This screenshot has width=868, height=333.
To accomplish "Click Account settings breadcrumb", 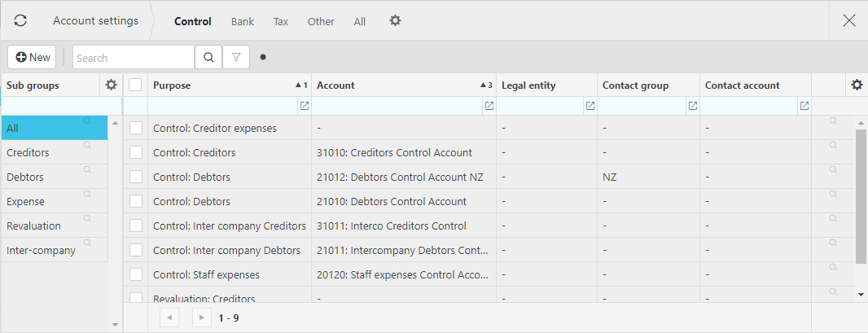I will (x=96, y=20).
